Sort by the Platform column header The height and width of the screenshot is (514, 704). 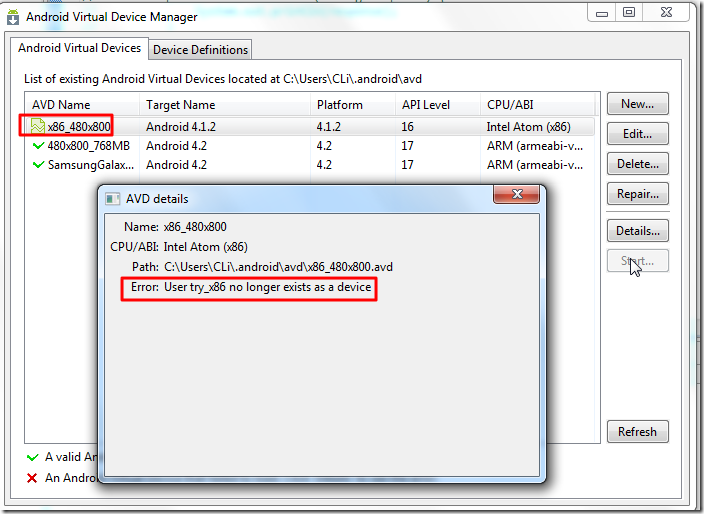tap(353, 105)
